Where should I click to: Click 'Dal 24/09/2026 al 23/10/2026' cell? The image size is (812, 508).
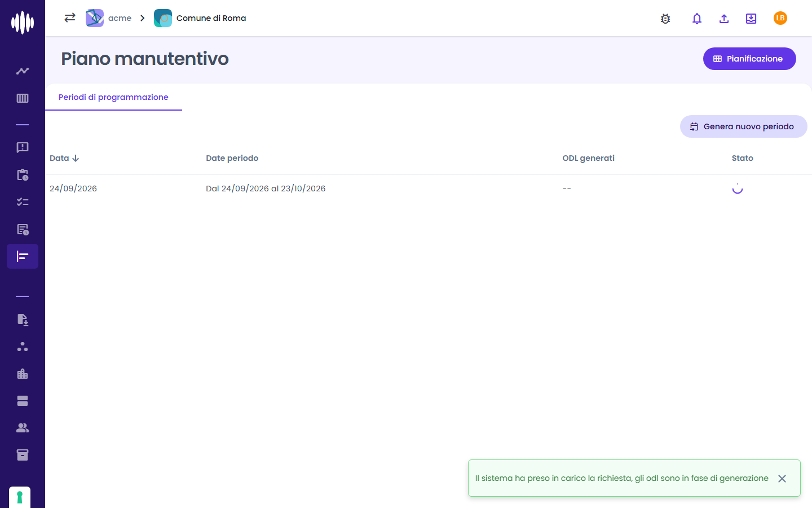(x=266, y=189)
